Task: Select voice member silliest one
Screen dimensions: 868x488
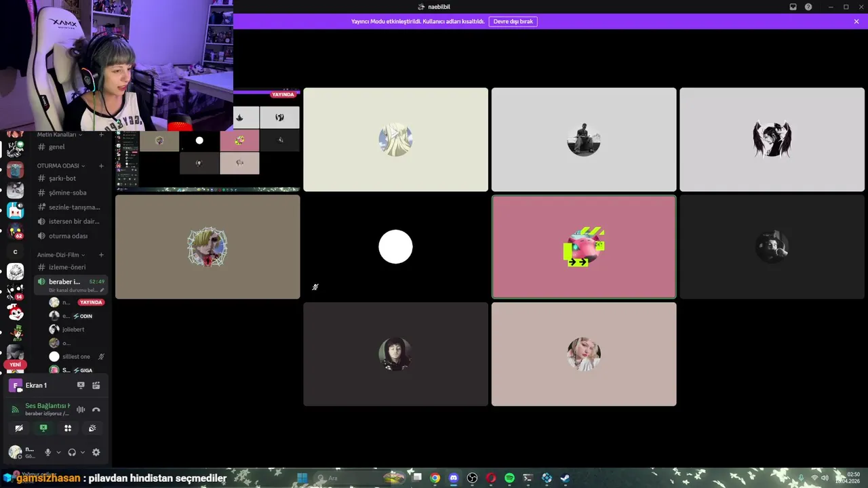Action: pyautogui.click(x=76, y=357)
